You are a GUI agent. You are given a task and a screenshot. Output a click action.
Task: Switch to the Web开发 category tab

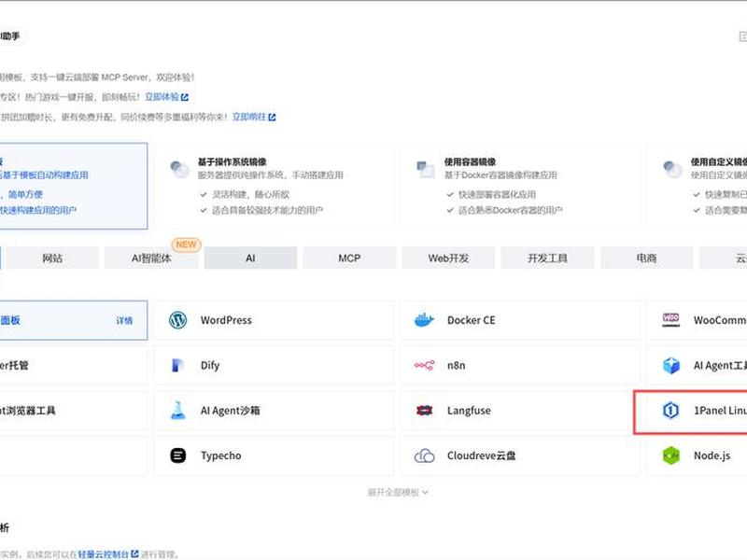click(449, 259)
